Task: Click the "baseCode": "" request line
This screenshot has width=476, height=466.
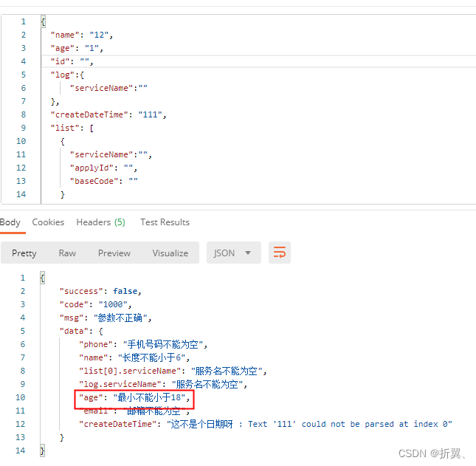Action: tap(104, 181)
